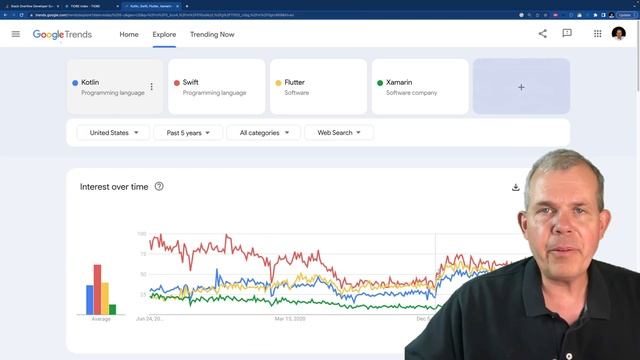
Task: Click the 'Mar 15, 2020' axis label
Action: point(290,319)
